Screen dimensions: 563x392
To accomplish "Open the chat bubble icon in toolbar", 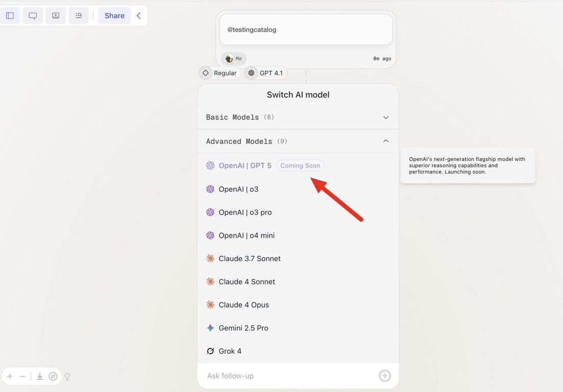I will pos(33,15).
